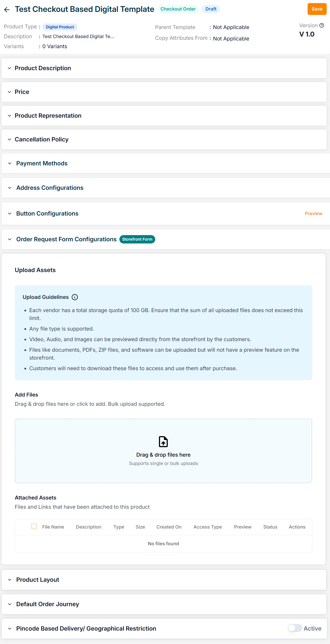
Task: Click the Draft status badge
Action: coord(211,9)
